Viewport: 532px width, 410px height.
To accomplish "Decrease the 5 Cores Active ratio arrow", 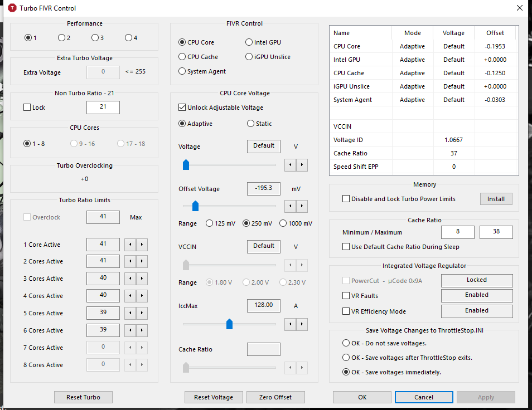I will point(130,313).
